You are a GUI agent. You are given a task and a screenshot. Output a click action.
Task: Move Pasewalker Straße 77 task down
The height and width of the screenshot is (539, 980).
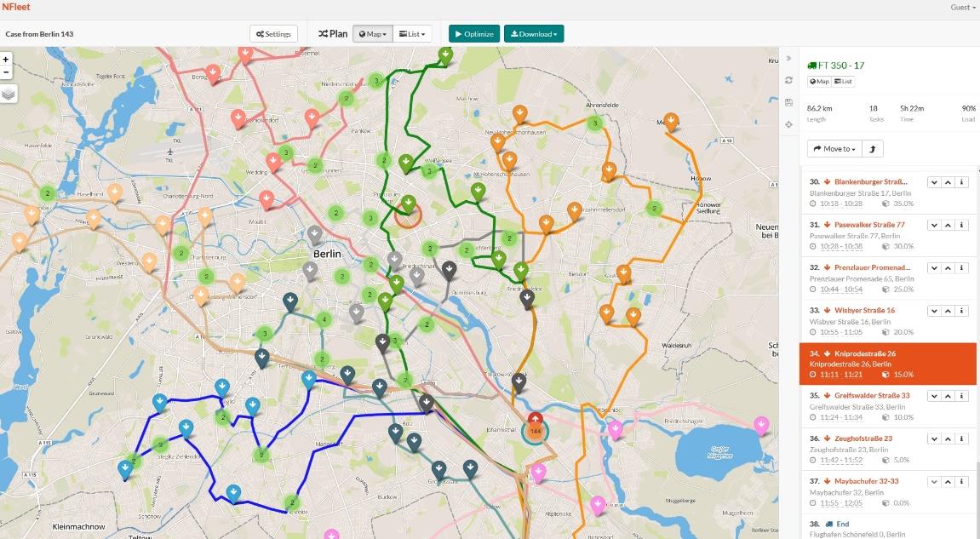[934, 225]
